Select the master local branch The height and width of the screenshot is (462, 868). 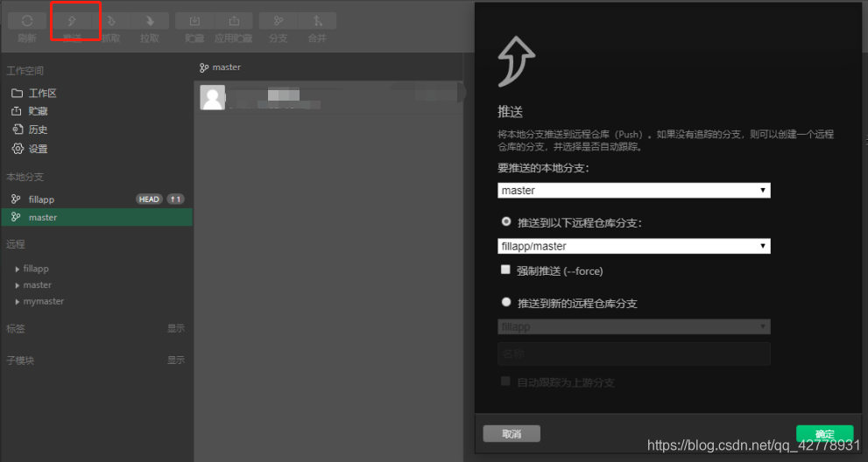[x=97, y=218]
